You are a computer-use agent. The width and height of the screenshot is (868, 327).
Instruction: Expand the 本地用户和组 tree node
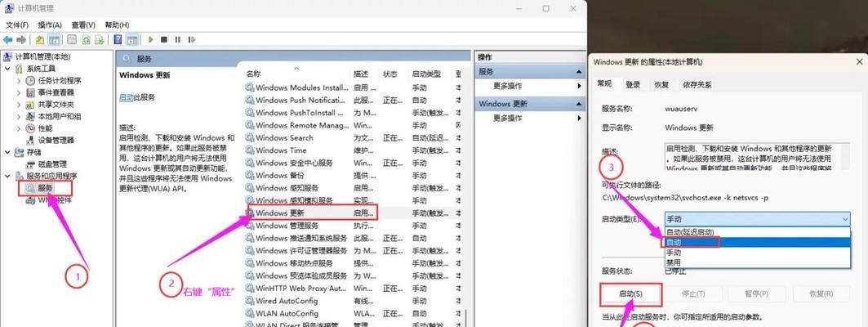pyautogui.click(x=19, y=116)
